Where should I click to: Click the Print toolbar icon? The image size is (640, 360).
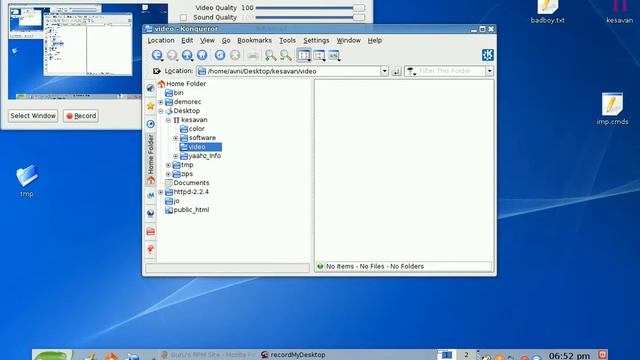coord(253,56)
